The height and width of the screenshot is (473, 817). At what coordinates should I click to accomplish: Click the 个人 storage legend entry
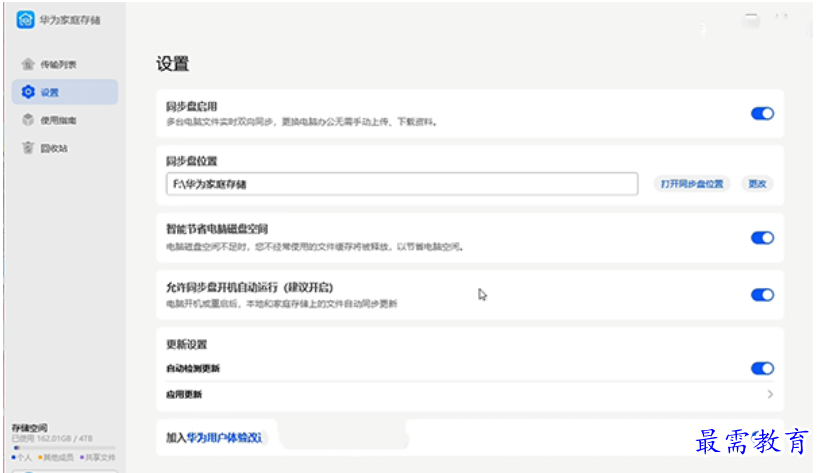click(x=22, y=457)
